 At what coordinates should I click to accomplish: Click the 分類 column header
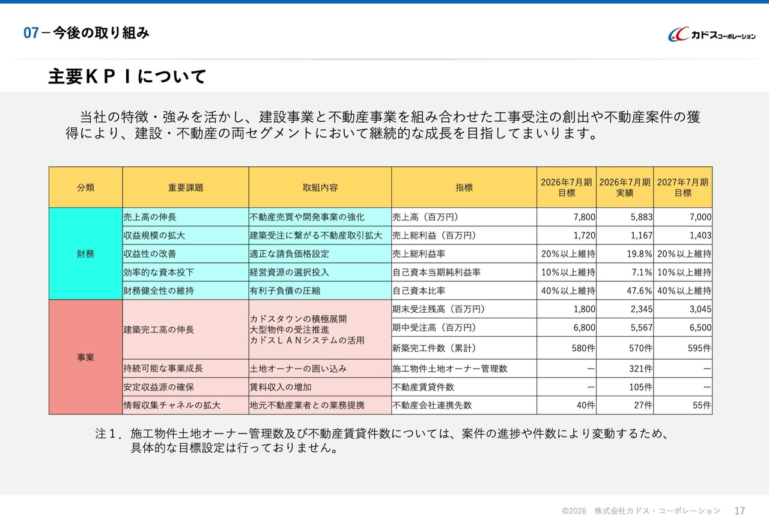(x=85, y=187)
